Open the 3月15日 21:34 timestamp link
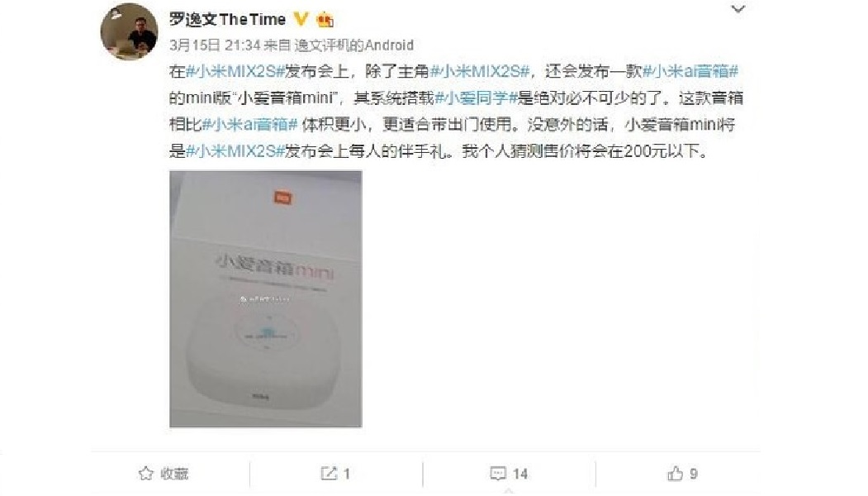Viewport: 868px width, 496px height. [x=215, y=45]
